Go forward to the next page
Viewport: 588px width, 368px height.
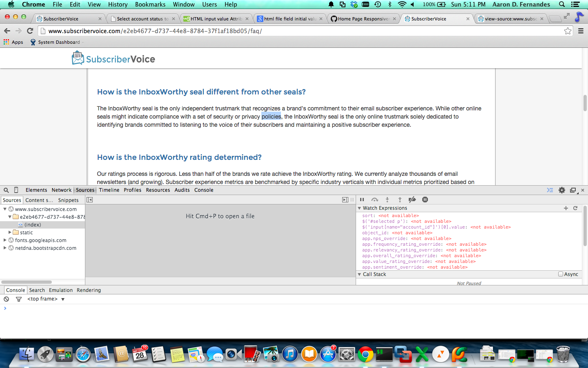(x=18, y=31)
